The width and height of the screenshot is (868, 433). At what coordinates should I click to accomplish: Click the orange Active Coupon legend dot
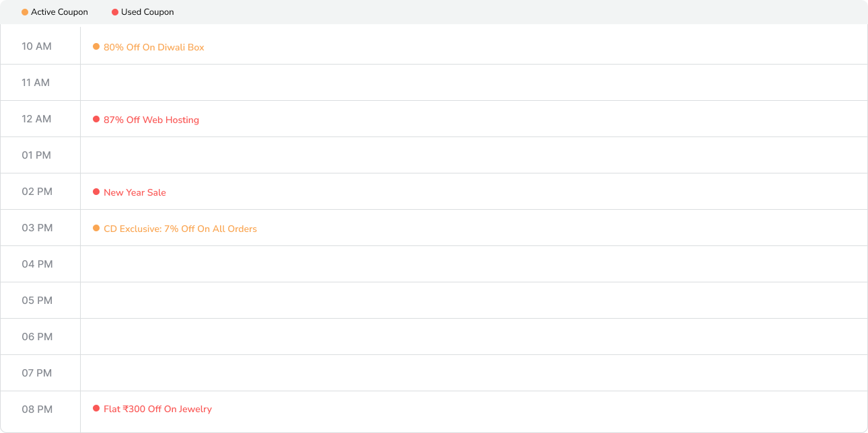[25, 12]
